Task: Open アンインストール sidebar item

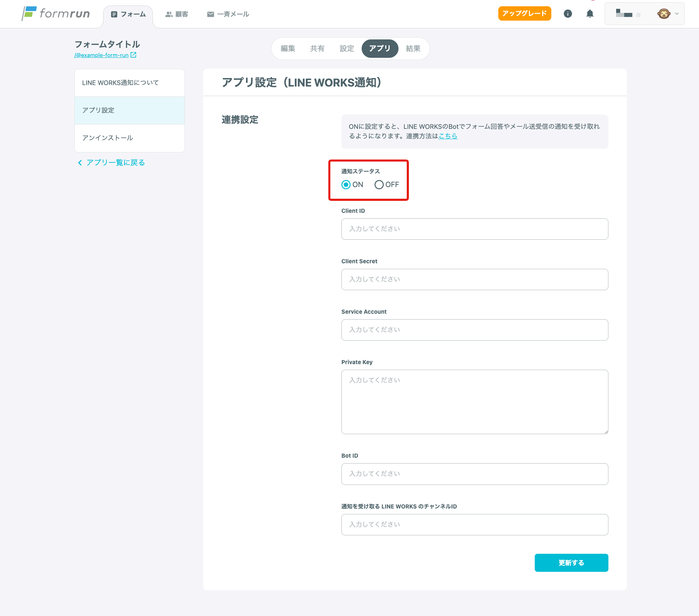Action: click(x=130, y=138)
